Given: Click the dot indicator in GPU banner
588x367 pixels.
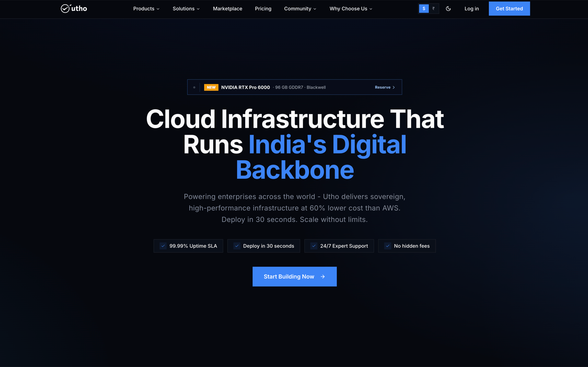Looking at the screenshot, I should point(194,87).
